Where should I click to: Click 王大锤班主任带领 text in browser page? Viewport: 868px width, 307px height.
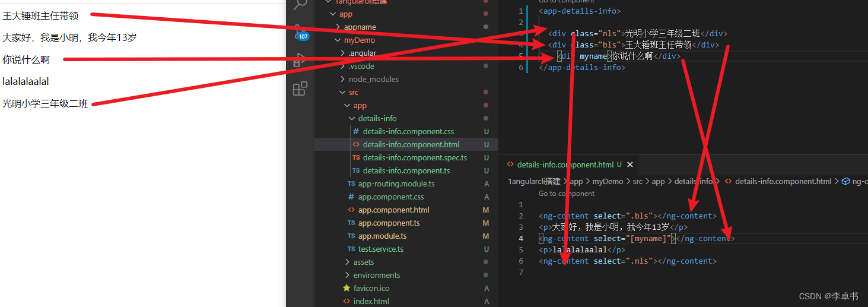(x=40, y=16)
